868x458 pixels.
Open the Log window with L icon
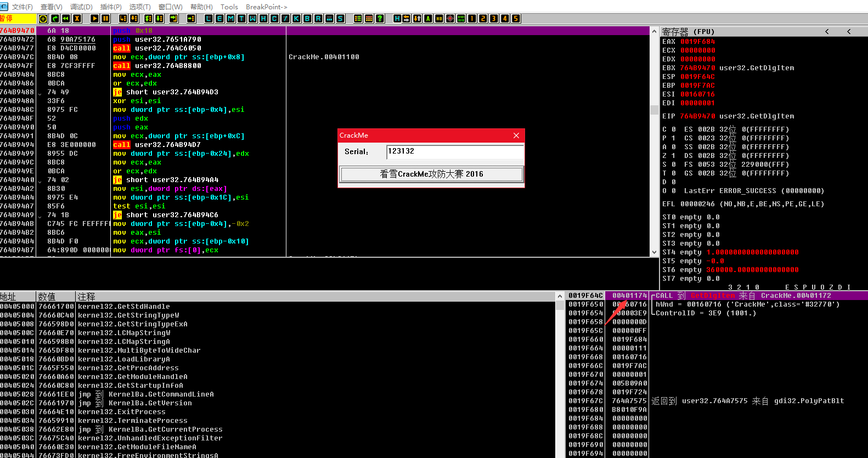point(208,19)
